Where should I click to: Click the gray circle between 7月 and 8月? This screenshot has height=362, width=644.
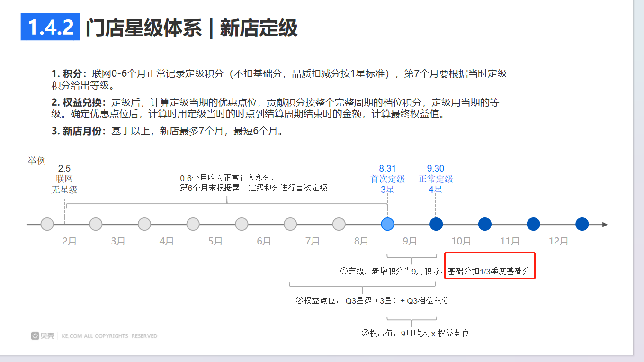339,224
